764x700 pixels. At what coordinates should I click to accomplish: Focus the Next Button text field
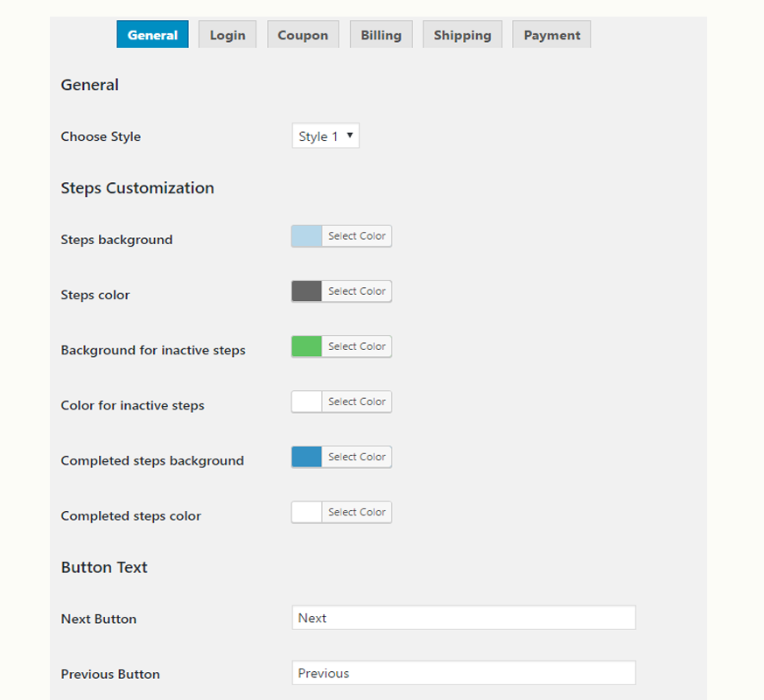[464, 618]
